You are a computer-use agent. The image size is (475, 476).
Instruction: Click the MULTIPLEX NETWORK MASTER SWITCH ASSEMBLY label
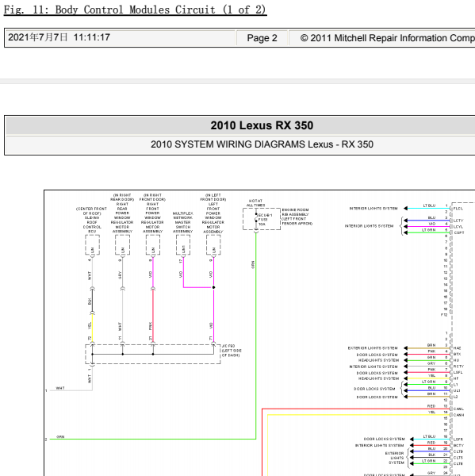(x=182, y=222)
